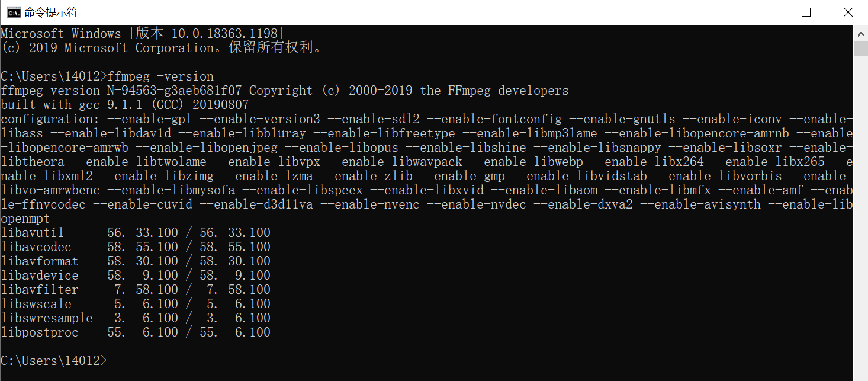Click the empty scrollbar track below thumb
The width and height of the screenshot is (868, 381).
coord(860,213)
